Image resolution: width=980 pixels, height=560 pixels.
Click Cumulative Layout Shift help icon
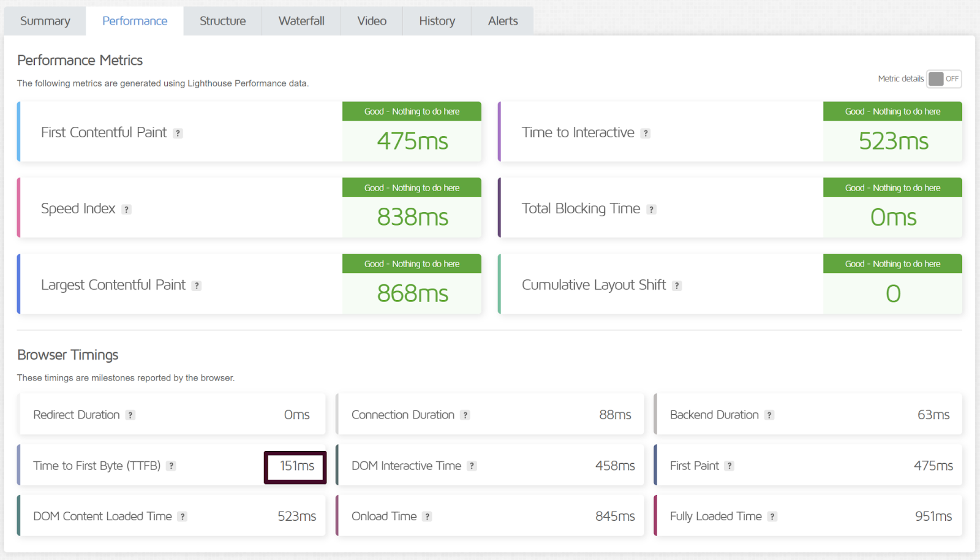677,286
